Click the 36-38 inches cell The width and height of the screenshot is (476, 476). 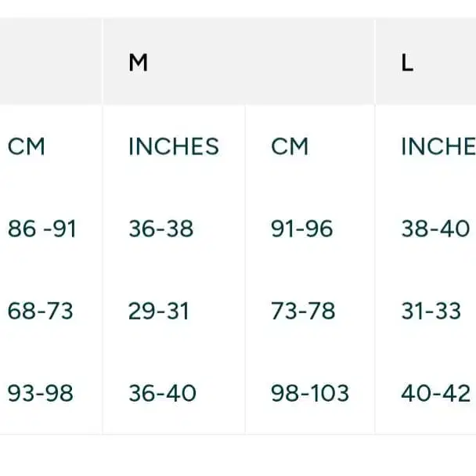pyautogui.click(x=160, y=229)
